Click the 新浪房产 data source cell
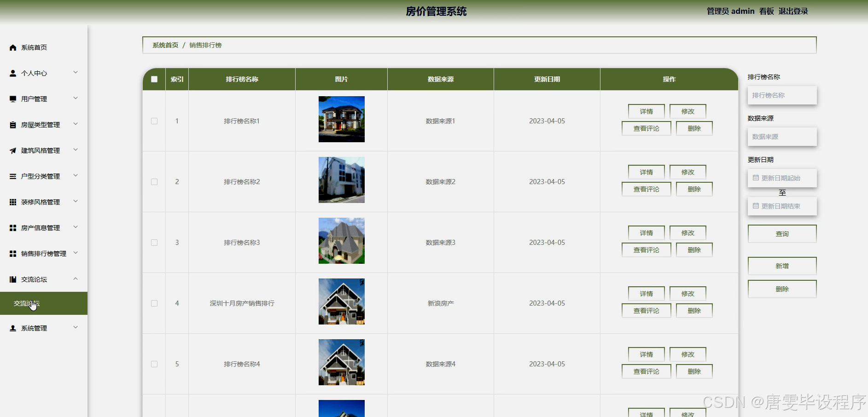 441,303
